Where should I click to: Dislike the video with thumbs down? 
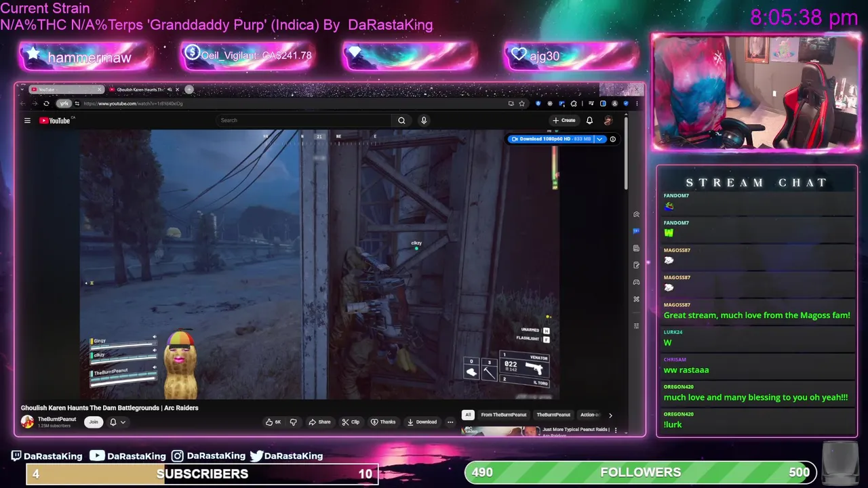pyautogui.click(x=293, y=422)
